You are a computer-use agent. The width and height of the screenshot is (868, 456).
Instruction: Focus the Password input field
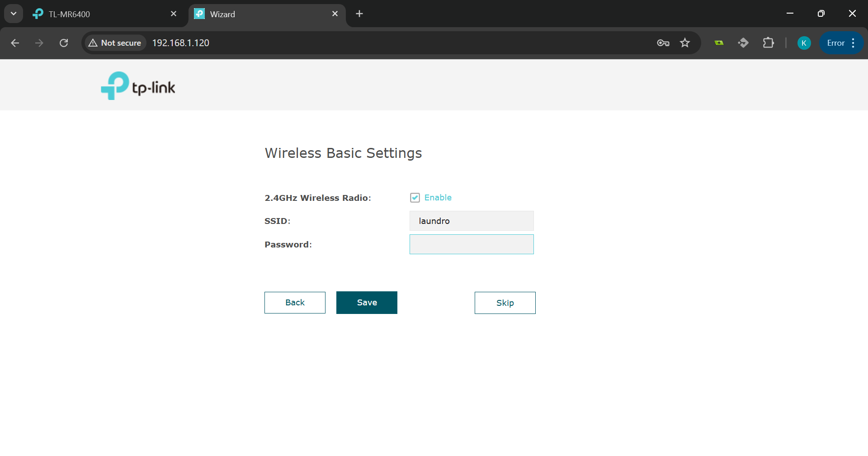[472, 244]
